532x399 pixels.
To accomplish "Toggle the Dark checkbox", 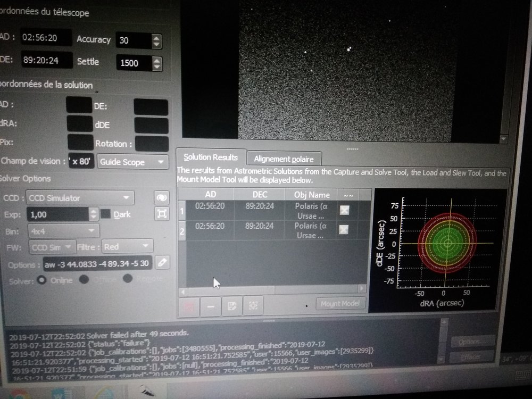I will click(105, 214).
